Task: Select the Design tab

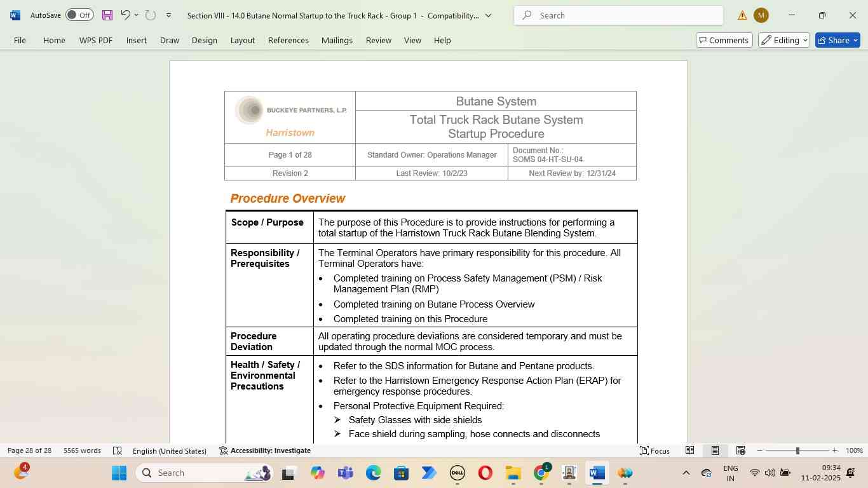Action: pos(205,40)
